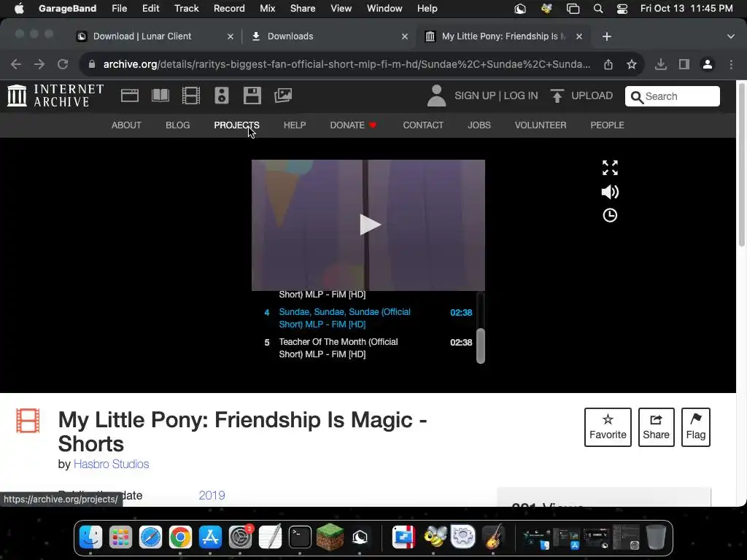Open the browser three-dot menu

[731, 64]
